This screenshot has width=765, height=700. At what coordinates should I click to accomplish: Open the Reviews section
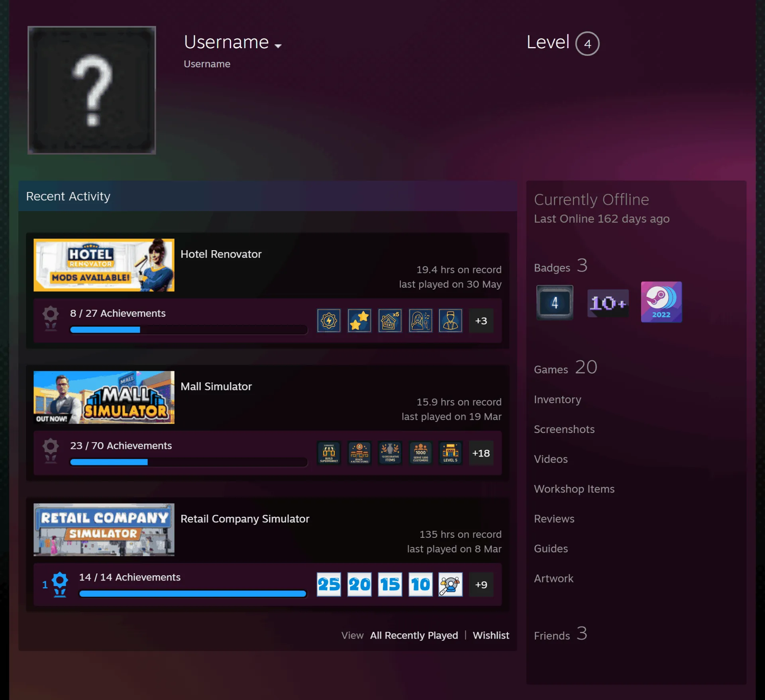pyautogui.click(x=554, y=519)
